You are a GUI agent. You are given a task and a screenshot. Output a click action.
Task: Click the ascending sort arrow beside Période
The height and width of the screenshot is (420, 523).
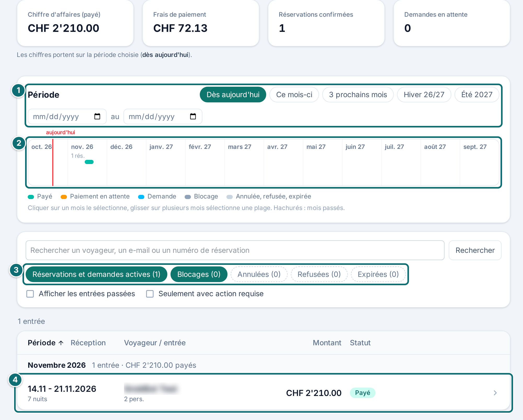point(61,343)
